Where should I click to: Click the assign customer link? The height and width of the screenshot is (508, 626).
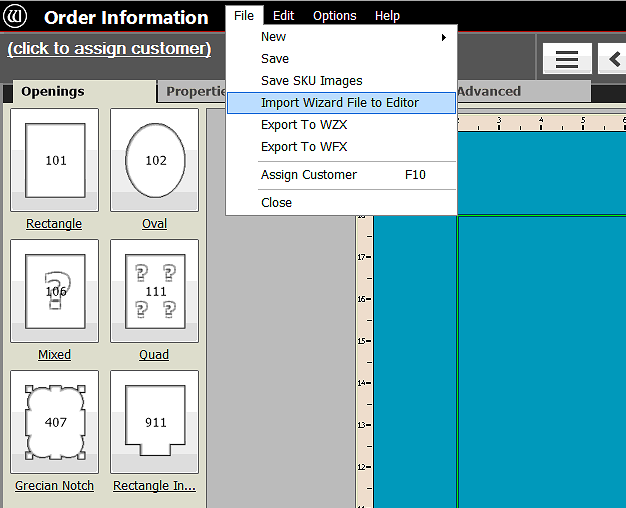(x=109, y=49)
